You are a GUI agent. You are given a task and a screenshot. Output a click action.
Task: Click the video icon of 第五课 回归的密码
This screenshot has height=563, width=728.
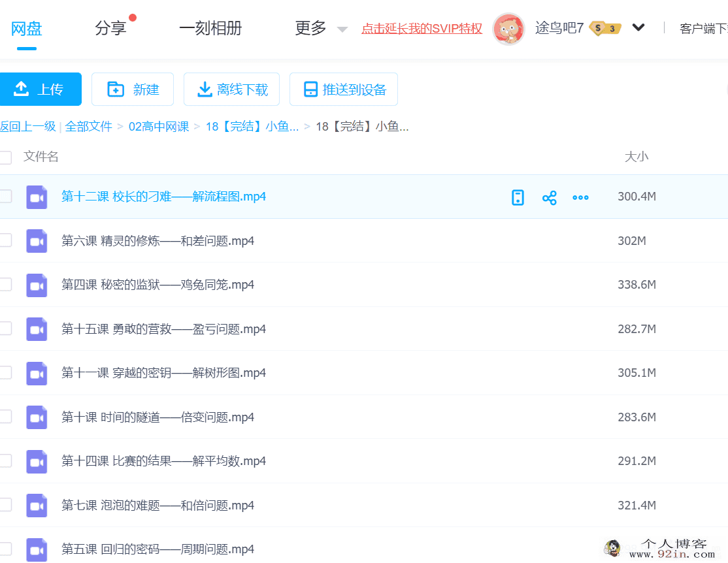[x=37, y=549]
